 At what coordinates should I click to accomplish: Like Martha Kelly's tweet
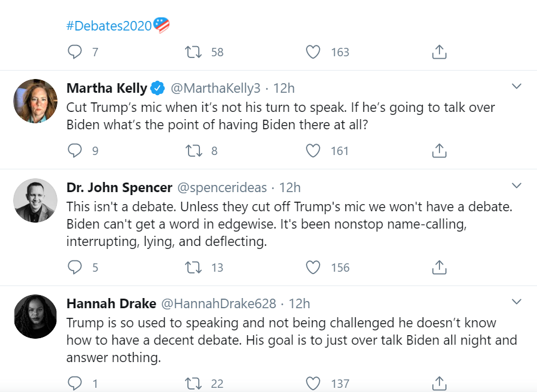(x=313, y=151)
